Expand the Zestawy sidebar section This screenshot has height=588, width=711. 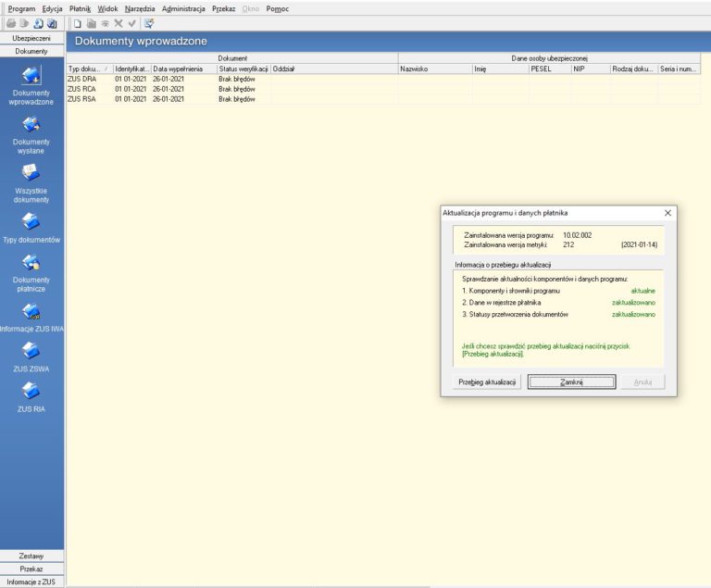point(31,556)
